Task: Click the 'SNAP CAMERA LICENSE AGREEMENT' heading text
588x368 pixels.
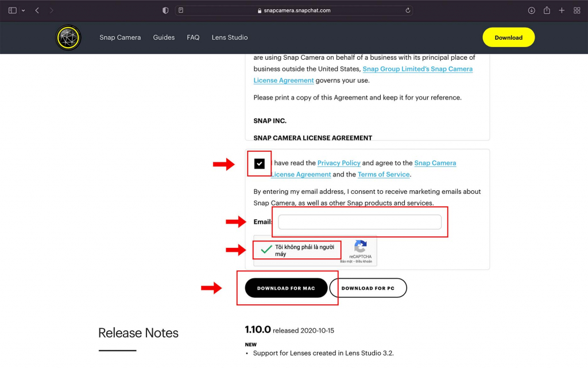Action: 313,138
